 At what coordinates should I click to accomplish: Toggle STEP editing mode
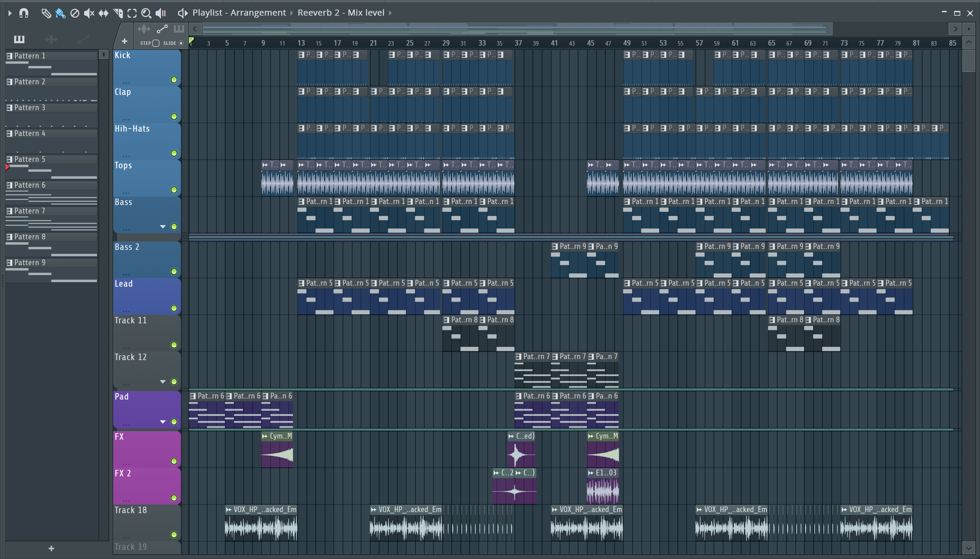click(x=156, y=43)
